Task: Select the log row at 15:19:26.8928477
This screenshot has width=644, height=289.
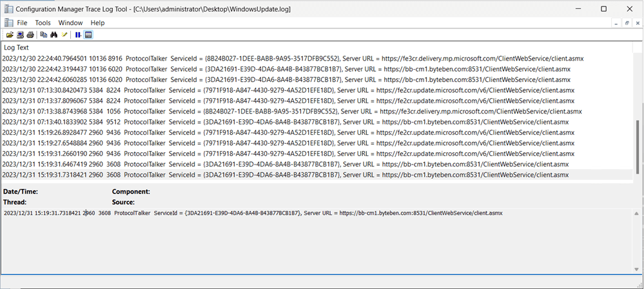Action: (x=317, y=132)
